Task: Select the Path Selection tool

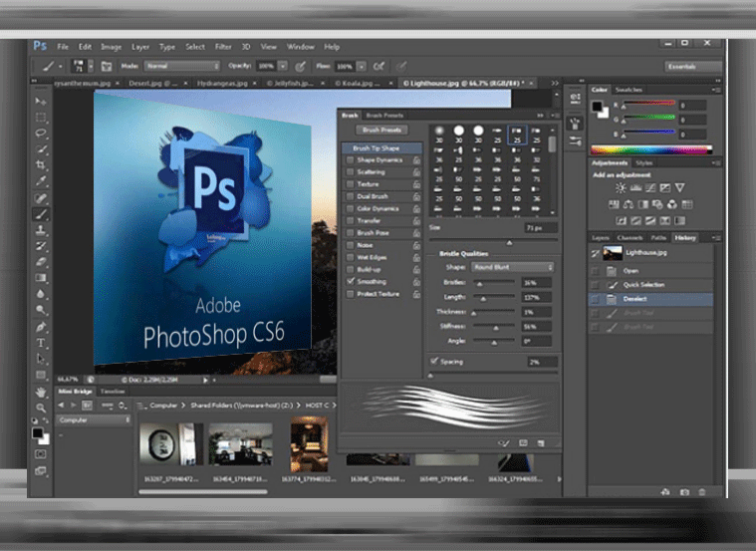Action: (x=41, y=359)
